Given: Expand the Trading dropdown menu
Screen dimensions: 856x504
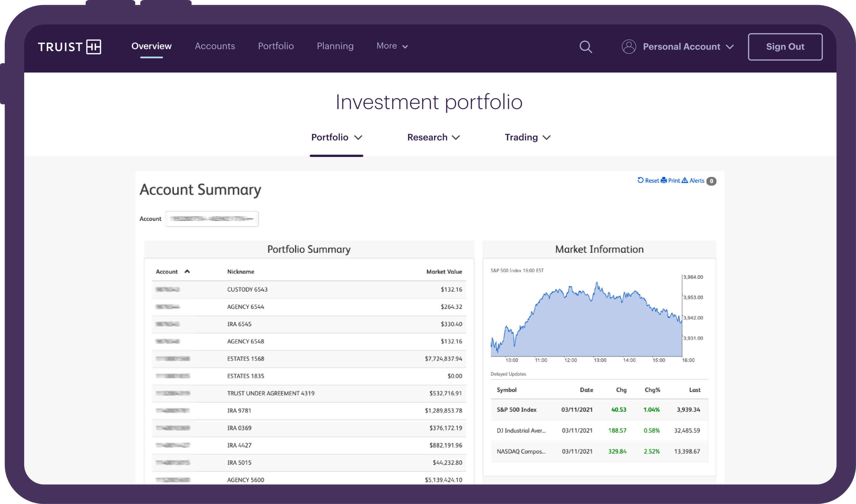Looking at the screenshot, I should 526,137.
